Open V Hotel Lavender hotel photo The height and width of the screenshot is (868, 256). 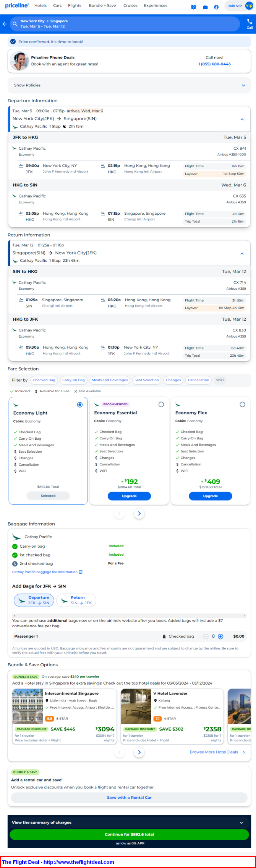136,706
